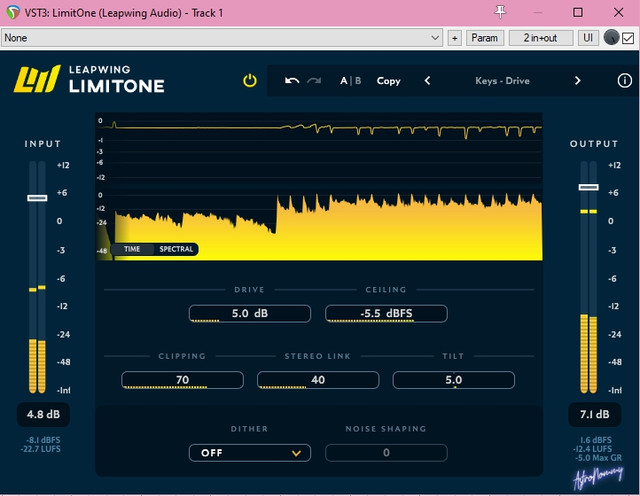Viewport: 640px width, 496px height.
Task: Click the NOISE SHAPING 0 field
Action: tap(386, 453)
